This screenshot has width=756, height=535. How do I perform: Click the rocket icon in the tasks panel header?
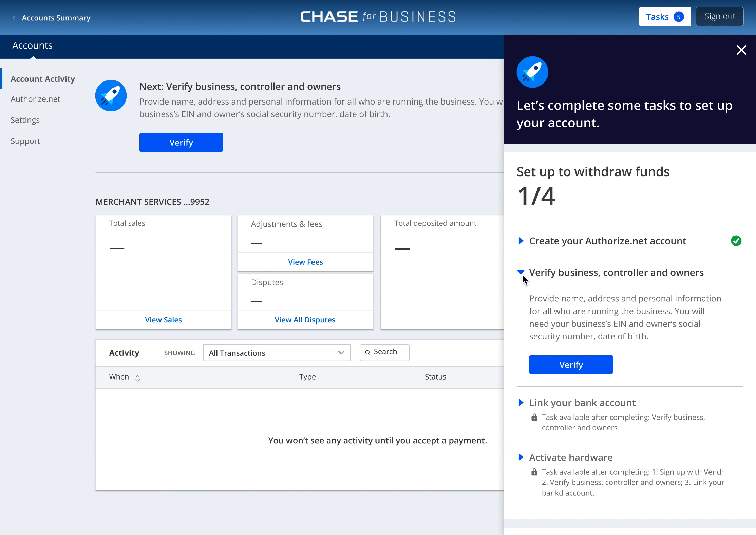[532, 72]
